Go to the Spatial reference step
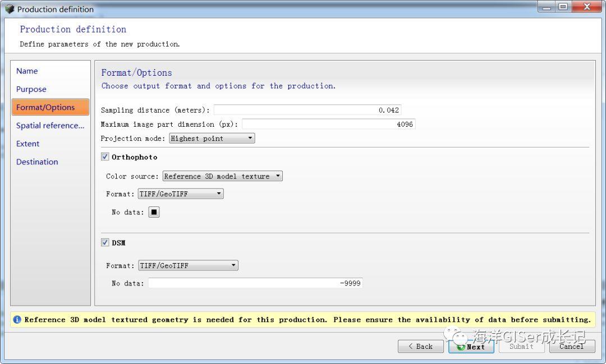Image resolution: width=606 pixels, height=364 pixels. (x=50, y=126)
